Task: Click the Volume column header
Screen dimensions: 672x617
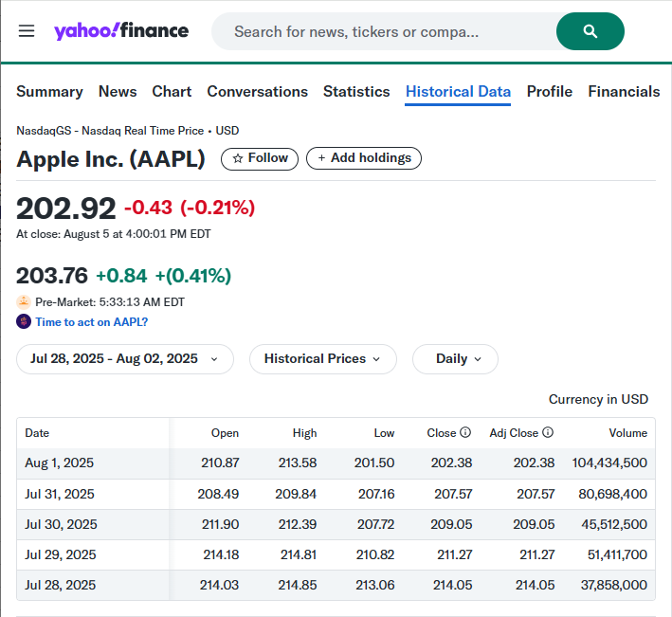Action: coord(627,433)
